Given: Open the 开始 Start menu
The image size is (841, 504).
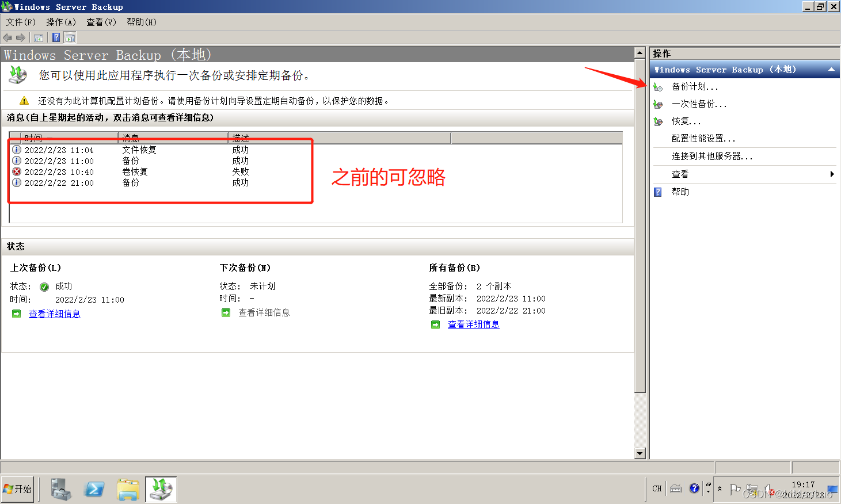Looking at the screenshot, I should [18, 489].
